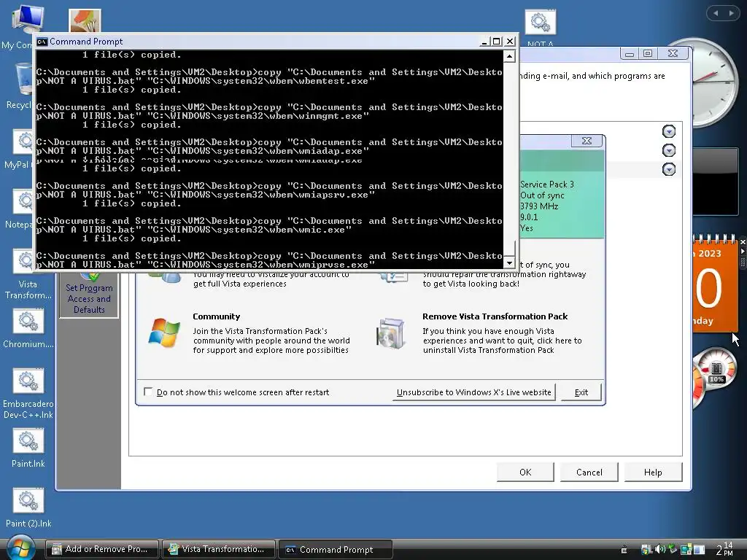The width and height of the screenshot is (747, 560).
Task: Expand the third chevron on highlighted row
Action: pos(669,169)
